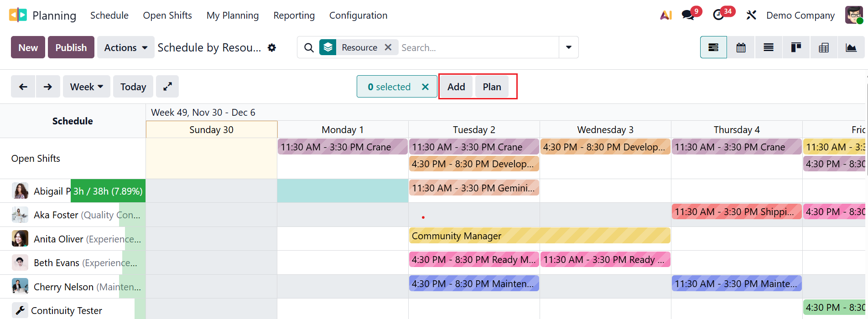The height and width of the screenshot is (319, 868).
Task: Go to next week arrow
Action: pyautogui.click(x=48, y=87)
